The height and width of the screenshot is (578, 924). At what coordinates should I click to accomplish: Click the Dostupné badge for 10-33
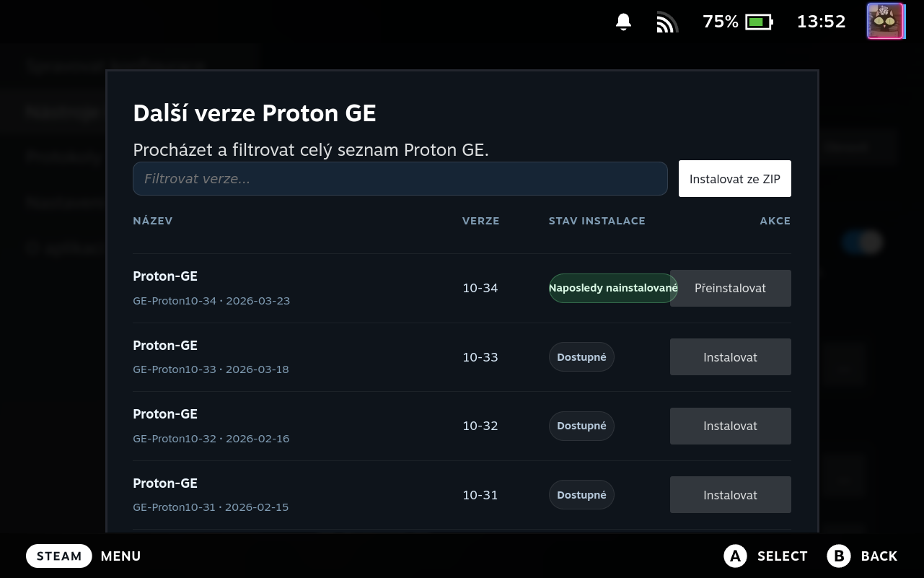(581, 357)
